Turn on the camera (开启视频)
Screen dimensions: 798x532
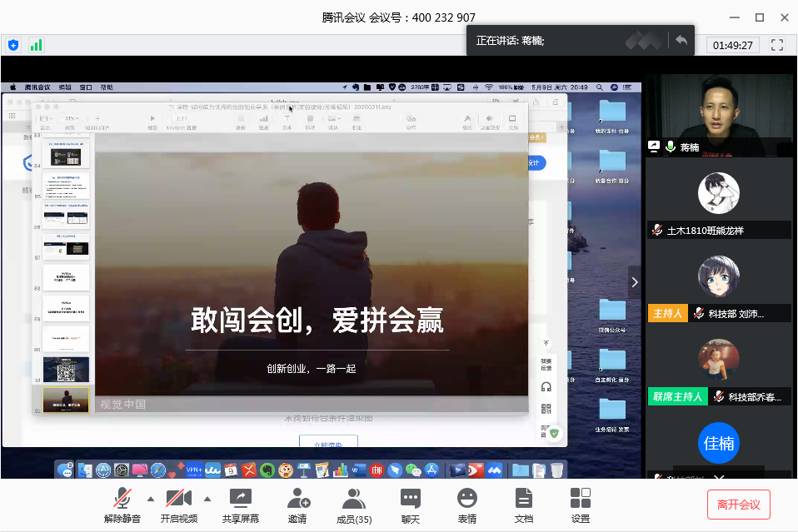coord(178,505)
